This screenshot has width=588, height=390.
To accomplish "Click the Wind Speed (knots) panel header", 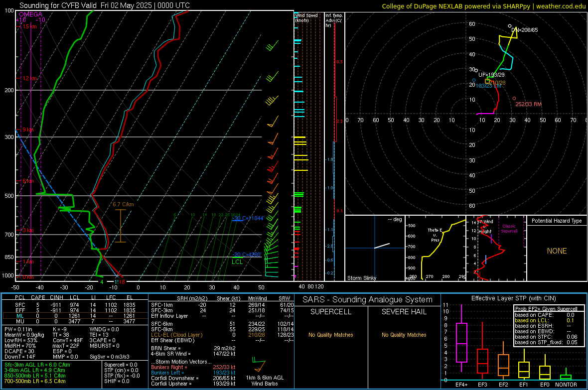I will click(x=306, y=17).
